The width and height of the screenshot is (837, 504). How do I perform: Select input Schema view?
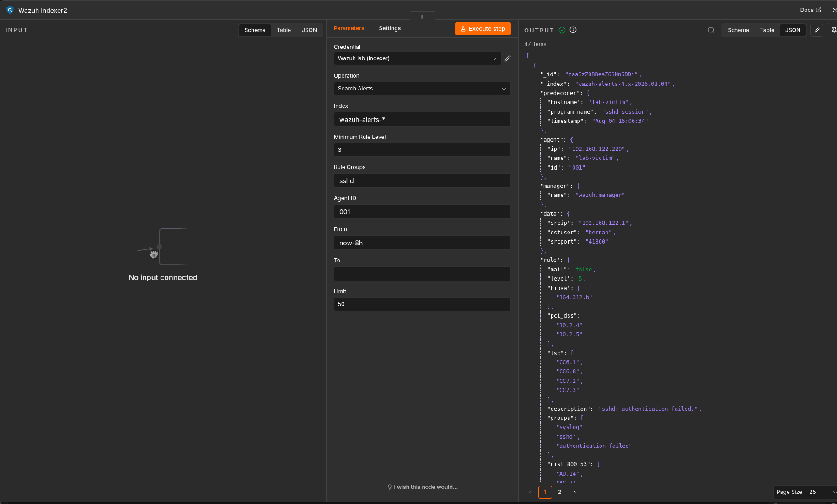pyautogui.click(x=255, y=30)
